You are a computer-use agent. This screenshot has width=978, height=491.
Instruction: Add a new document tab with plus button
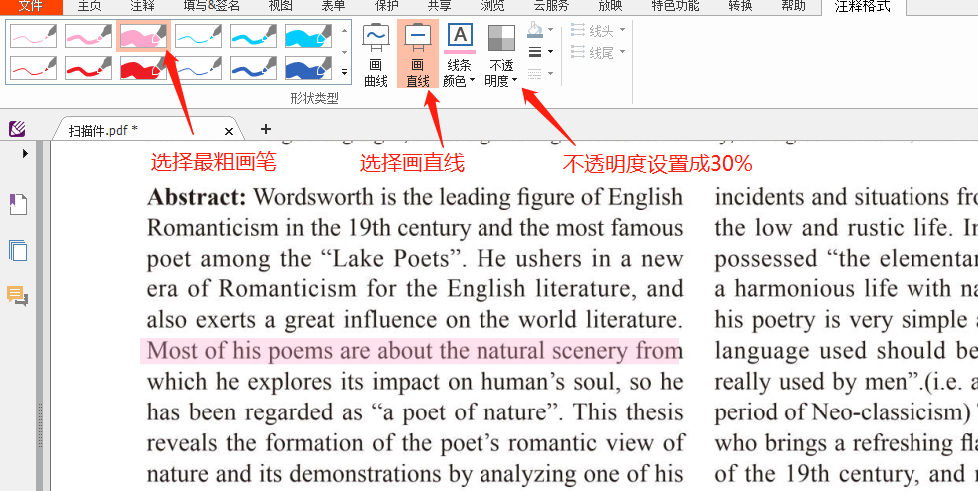point(266,129)
